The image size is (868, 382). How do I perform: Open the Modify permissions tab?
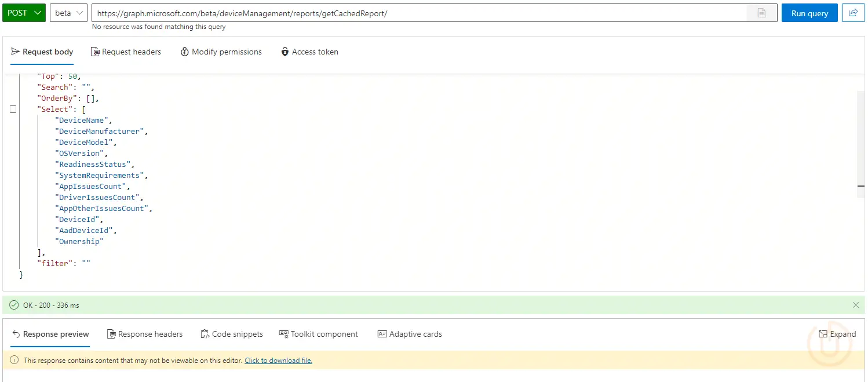click(x=221, y=52)
